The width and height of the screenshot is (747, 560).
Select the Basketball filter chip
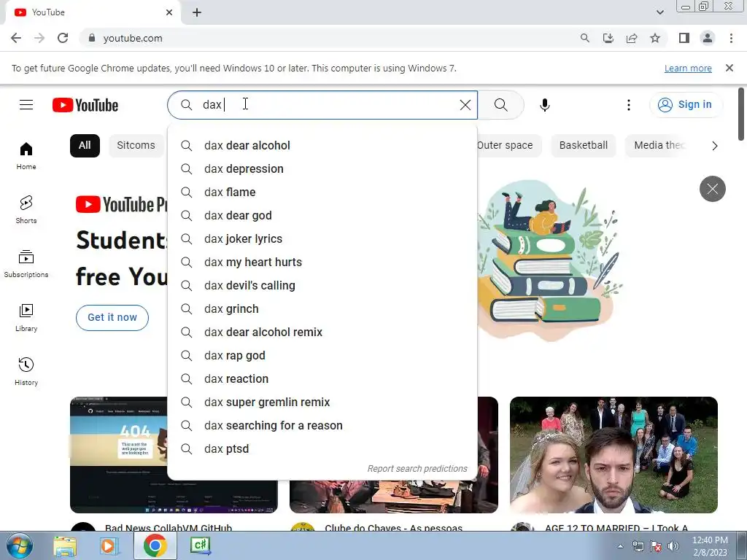click(x=583, y=145)
